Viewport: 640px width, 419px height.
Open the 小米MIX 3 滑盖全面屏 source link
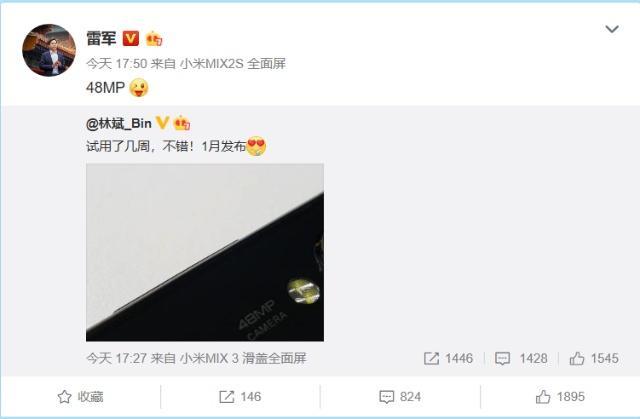coord(243,358)
